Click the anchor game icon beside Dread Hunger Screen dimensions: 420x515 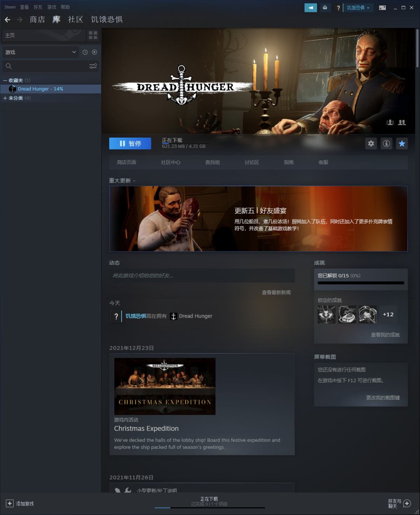click(173, 316)
